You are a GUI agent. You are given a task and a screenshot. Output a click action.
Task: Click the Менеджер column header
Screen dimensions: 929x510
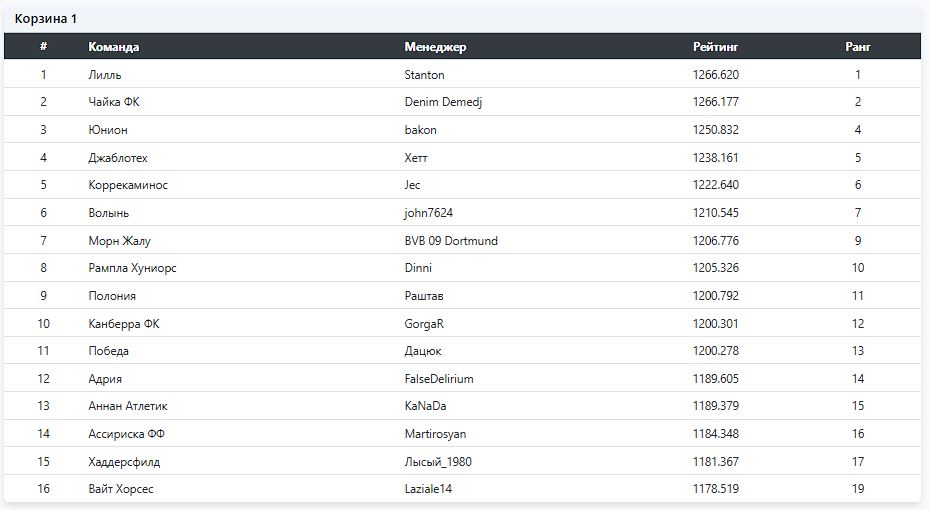[x=435, y=47]
